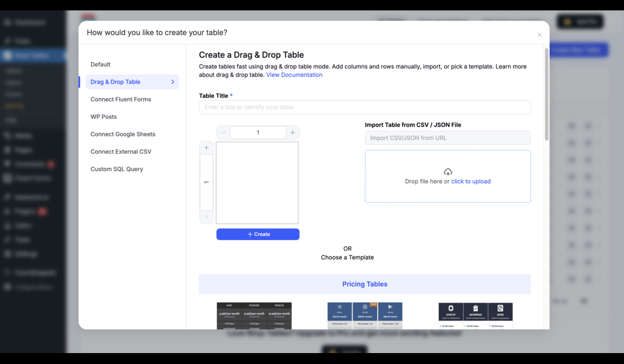
Task: Click the Pricing Tables section header
Action: pyautogui.click(x=365, y=284)
